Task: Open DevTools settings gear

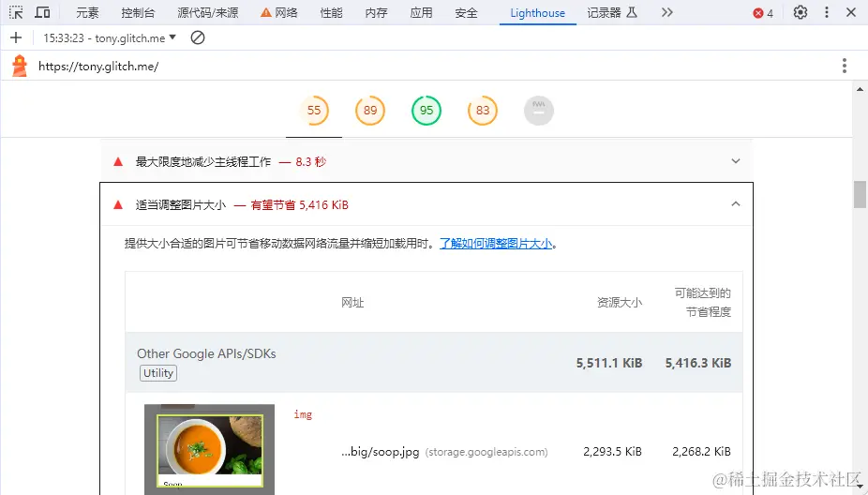Action: coord(800,12)
